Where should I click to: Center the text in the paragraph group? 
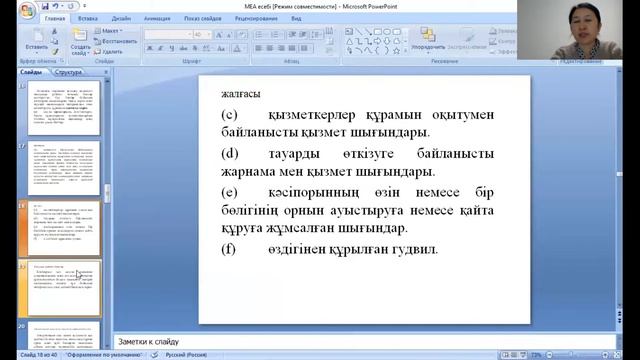(x=269, y=49)
